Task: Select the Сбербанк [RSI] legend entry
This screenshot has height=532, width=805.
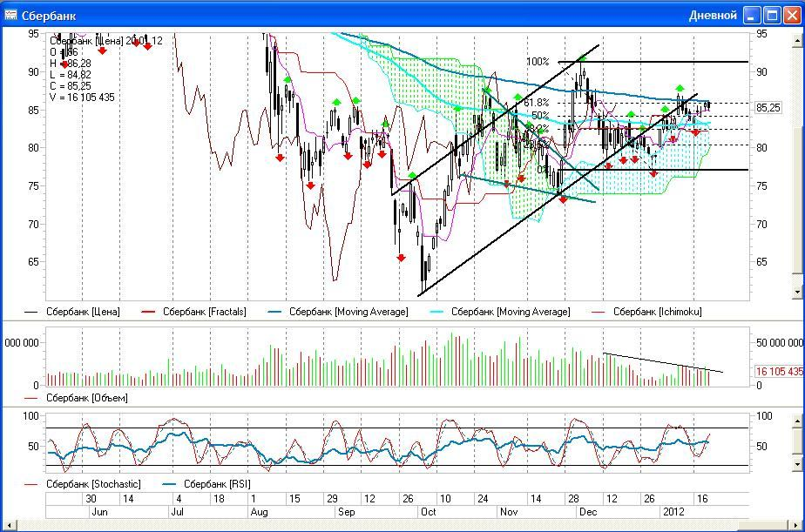Action: pos(206,484)
